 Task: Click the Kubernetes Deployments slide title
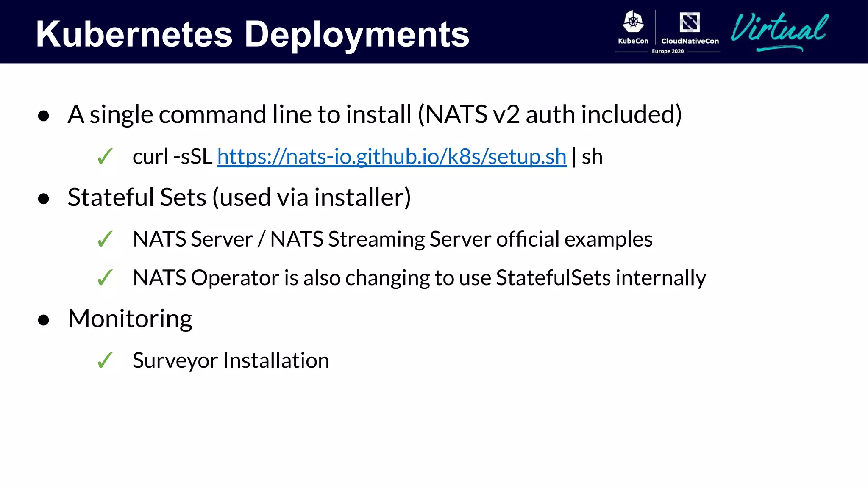click(x=253, y=34)
